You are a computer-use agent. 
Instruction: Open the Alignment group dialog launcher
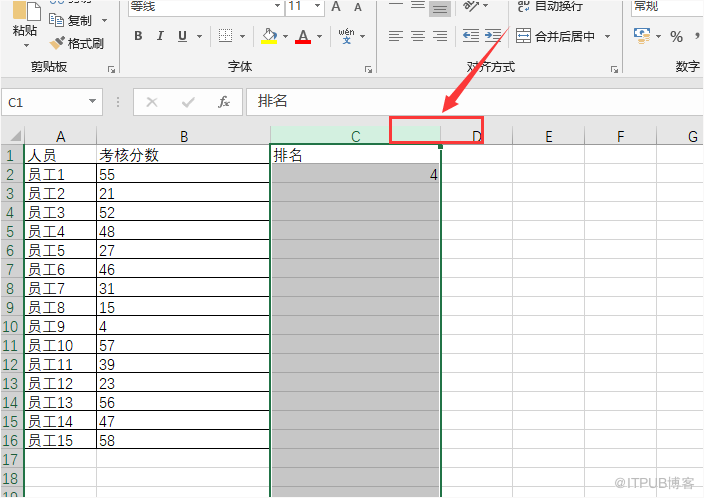pyautogui.click(x=614, y=69)
